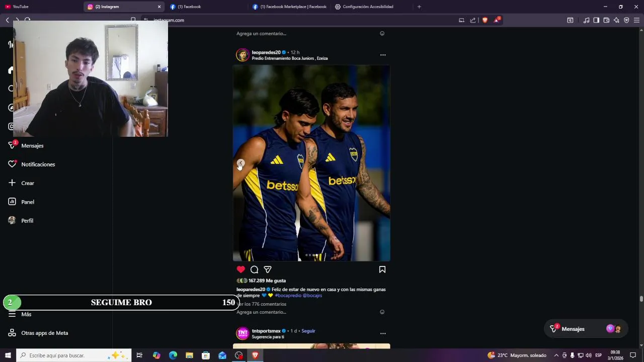Open the Brave music playlist icon
The image size is (644, 362).
coord(586,20)
